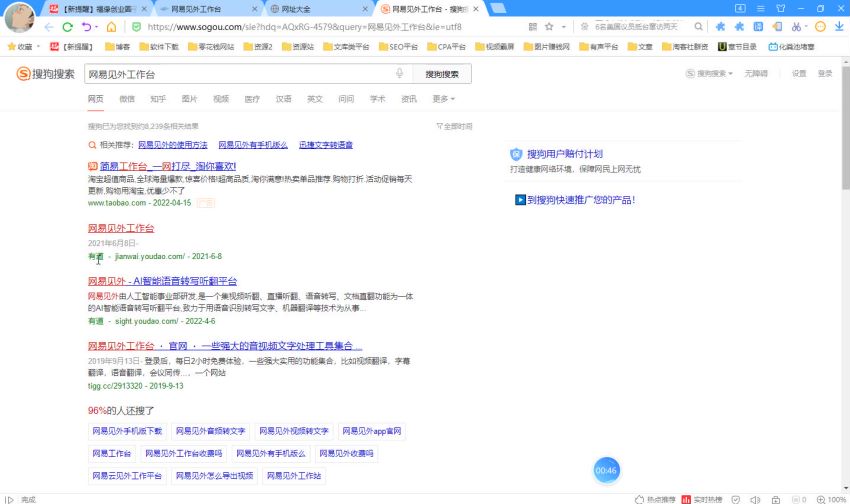Expand the 更多 categories dropdown
850x504 pixels.
(443, 99)
